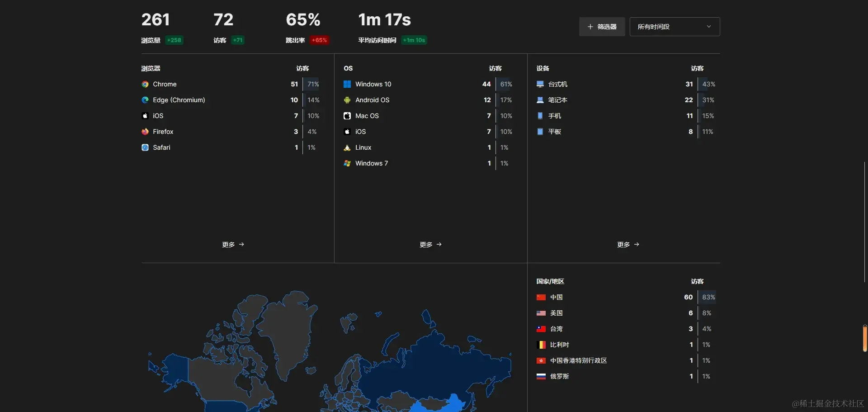Click the Edge (Chromium) label text
Screen dimensions: 868x412
(x=179, y=100)
